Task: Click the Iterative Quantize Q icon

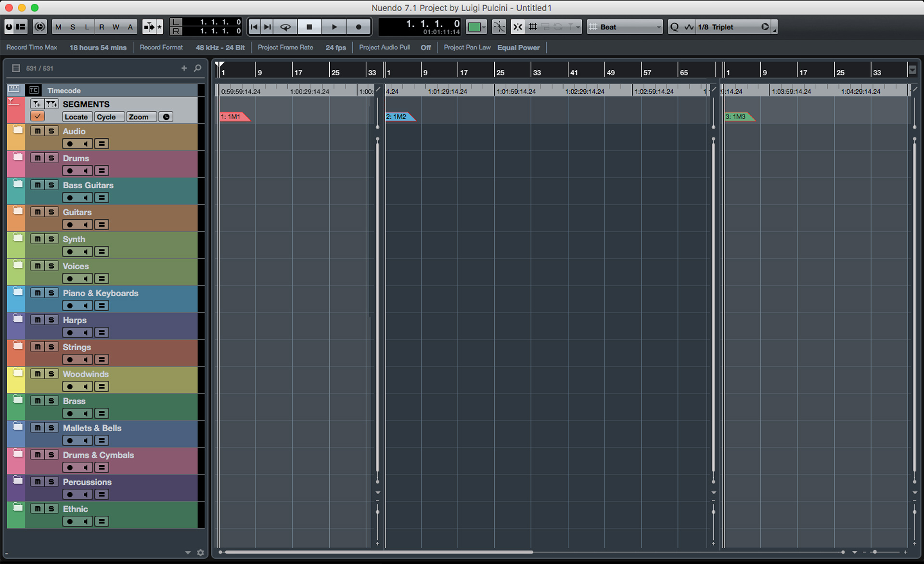Action: pyautogui.click(x=674, y=27)
